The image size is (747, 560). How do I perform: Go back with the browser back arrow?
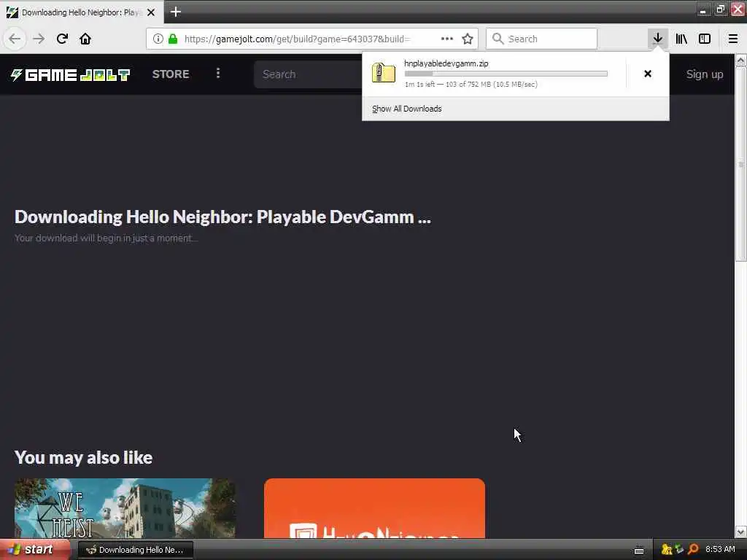pos(15,39)
